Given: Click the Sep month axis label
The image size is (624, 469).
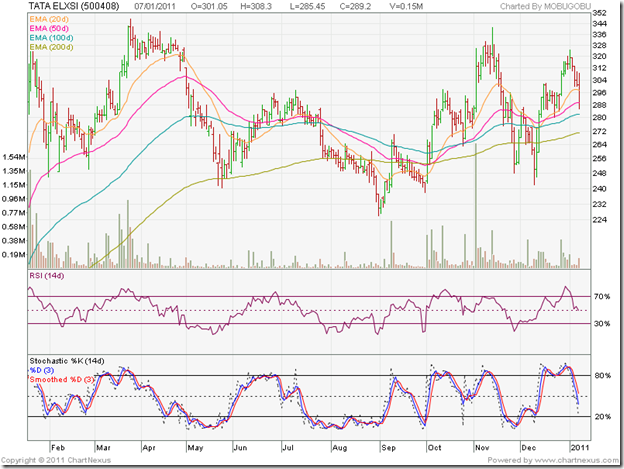Looking at the screenshot, I should pyautogui.click(x=388, y=448).
